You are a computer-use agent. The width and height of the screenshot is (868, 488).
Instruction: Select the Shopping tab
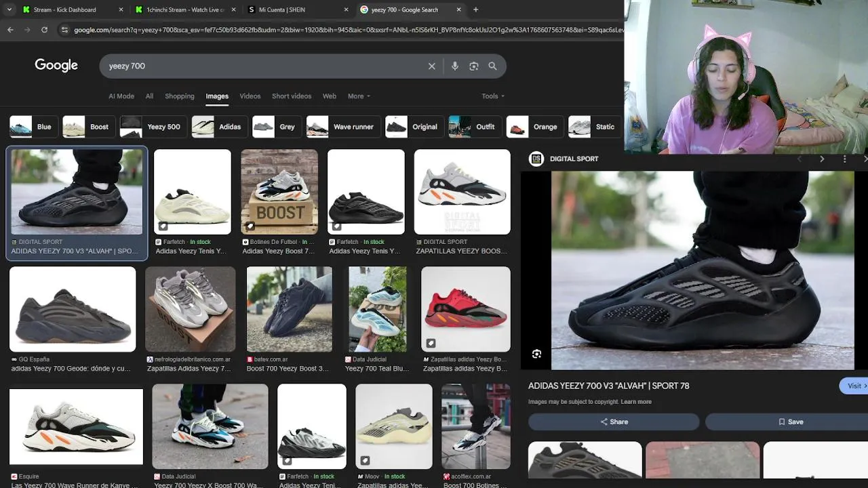[x=180, y=96]
